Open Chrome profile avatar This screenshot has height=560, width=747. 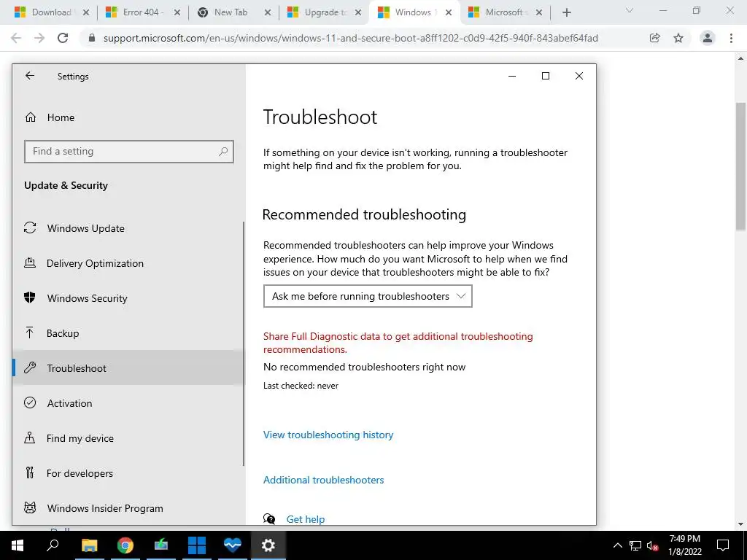[708, 38]
